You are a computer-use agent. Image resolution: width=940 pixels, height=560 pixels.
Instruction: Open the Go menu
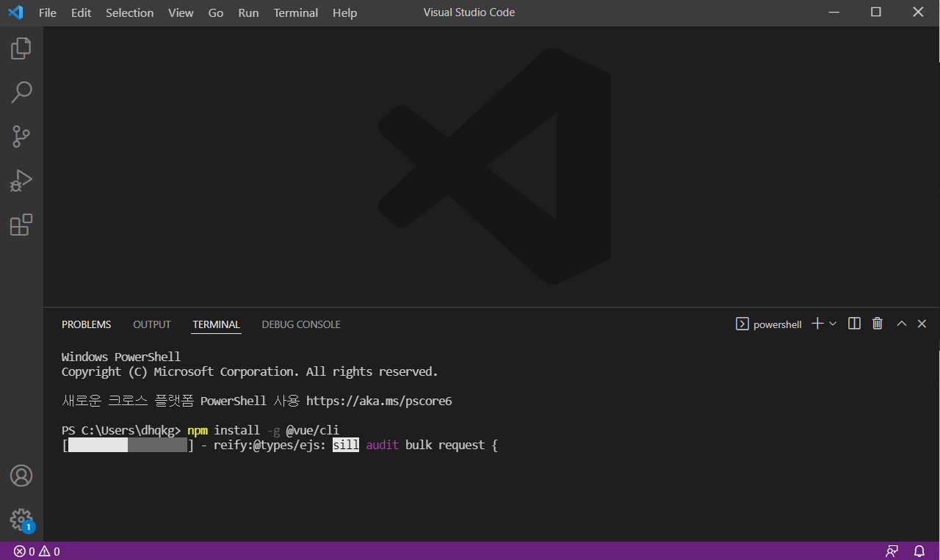[216, 12]
